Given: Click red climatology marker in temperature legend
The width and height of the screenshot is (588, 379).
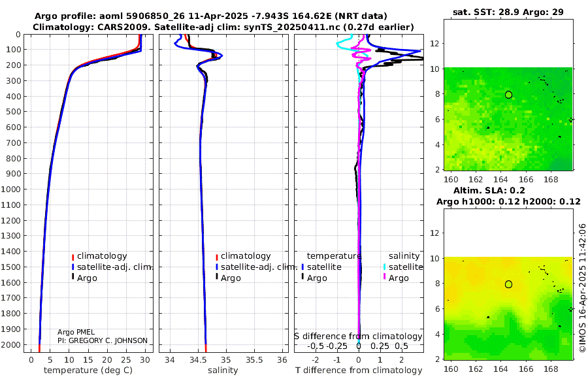Looking at the screenshot, I should point(73,257).
